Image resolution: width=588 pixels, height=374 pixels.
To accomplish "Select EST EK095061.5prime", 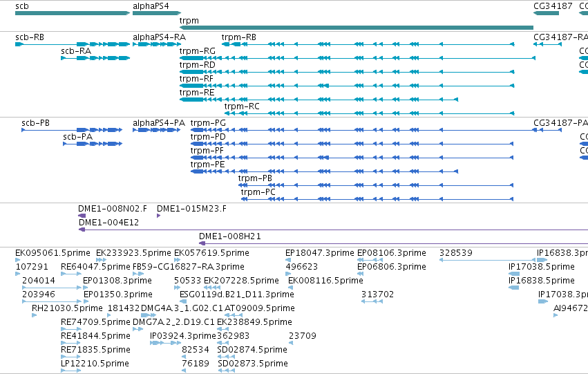I will pyautogui.click(x=53, y=253).
